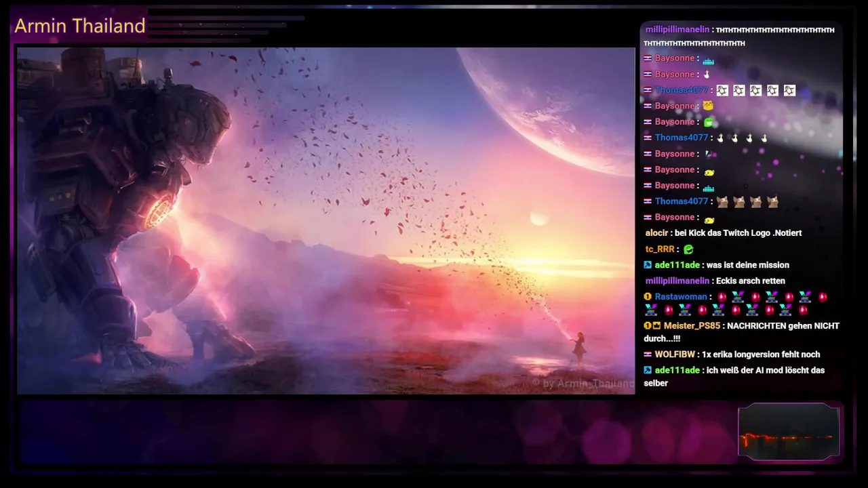Open the small red-glow thumbnail in bottom panel
The width and height of the screenshot is (868, 488).
tap(789, 432)
